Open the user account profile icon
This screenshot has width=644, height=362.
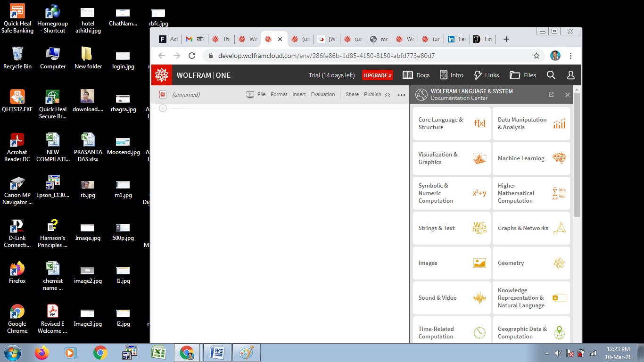[x=570, y=75]
